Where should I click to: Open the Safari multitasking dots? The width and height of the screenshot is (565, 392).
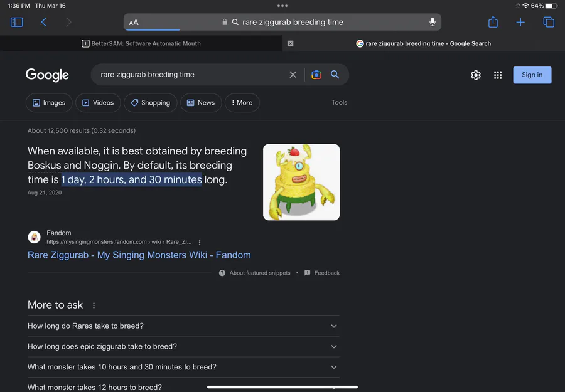pos(282,6)
